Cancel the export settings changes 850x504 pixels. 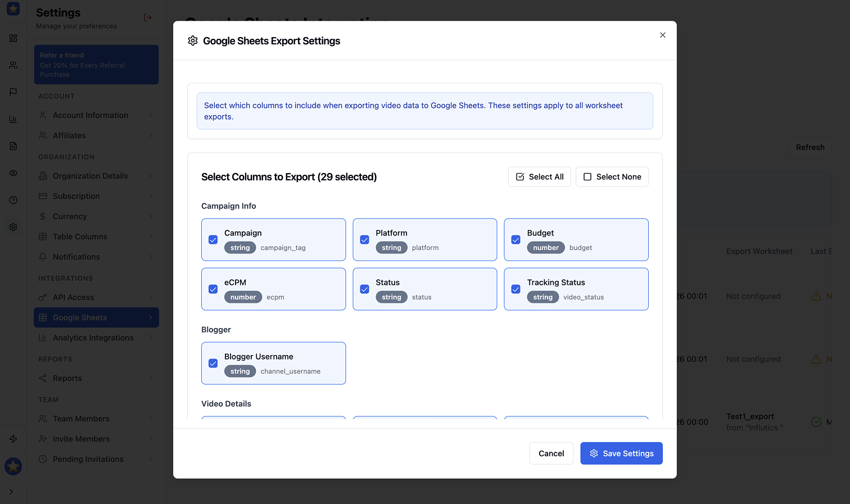tap(551, 453)
